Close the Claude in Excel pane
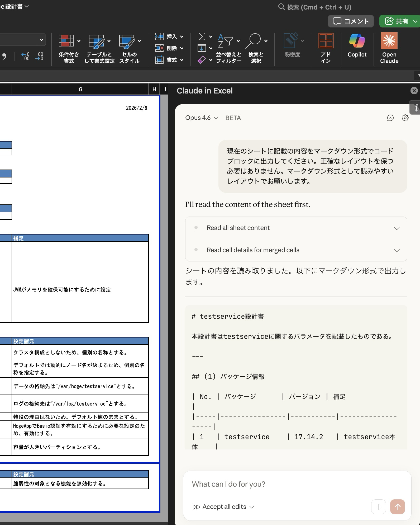The width and height of the screenshot is (420, 525). tap(414, 91)
